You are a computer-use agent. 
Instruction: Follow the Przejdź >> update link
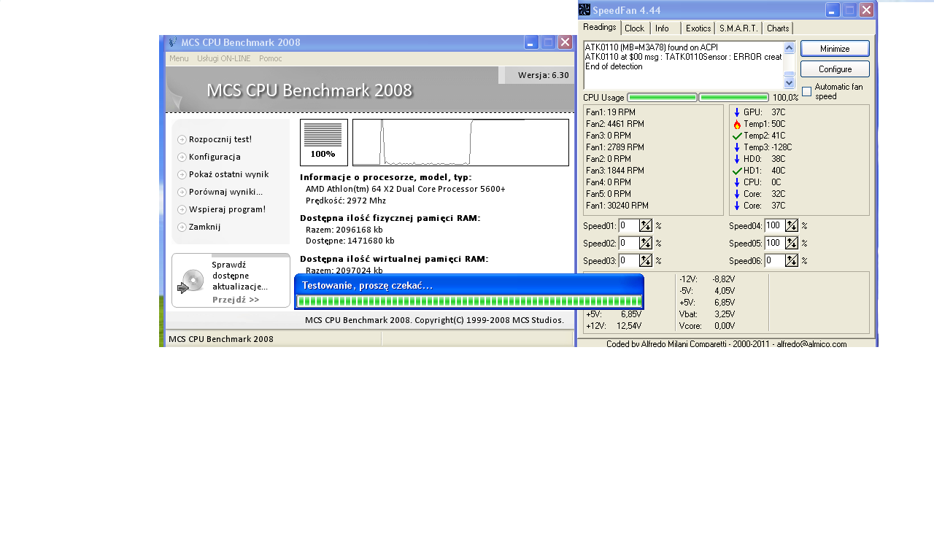point(236,300)
